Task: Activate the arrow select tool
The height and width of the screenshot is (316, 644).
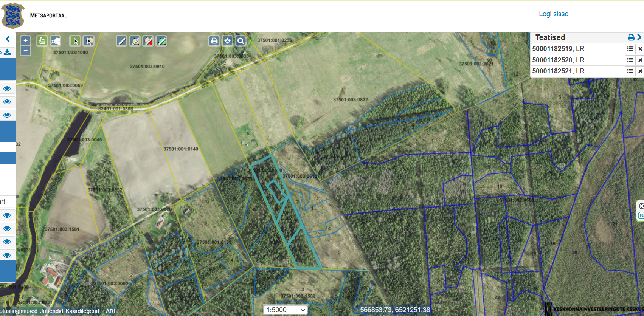Action: point(75,41)
